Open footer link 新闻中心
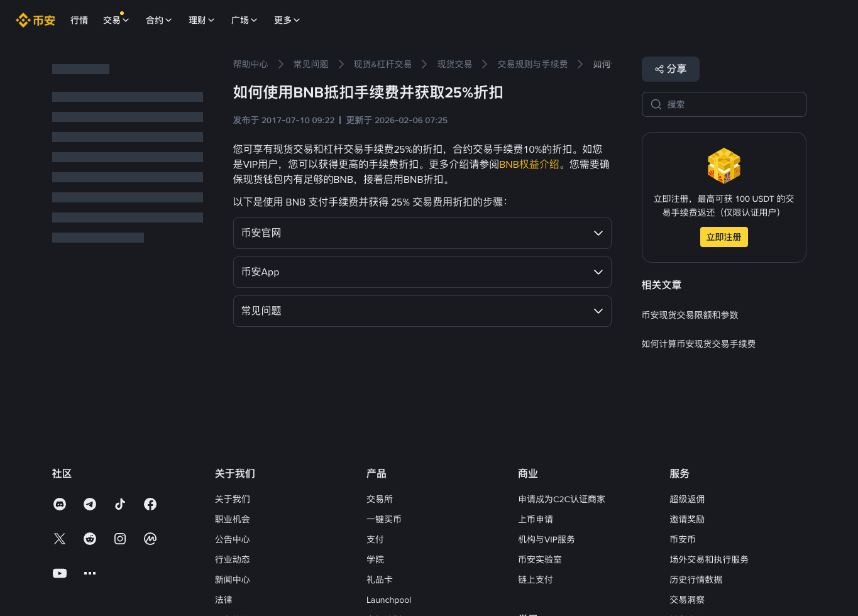This screenshot has height=616, width=858. 233,580
